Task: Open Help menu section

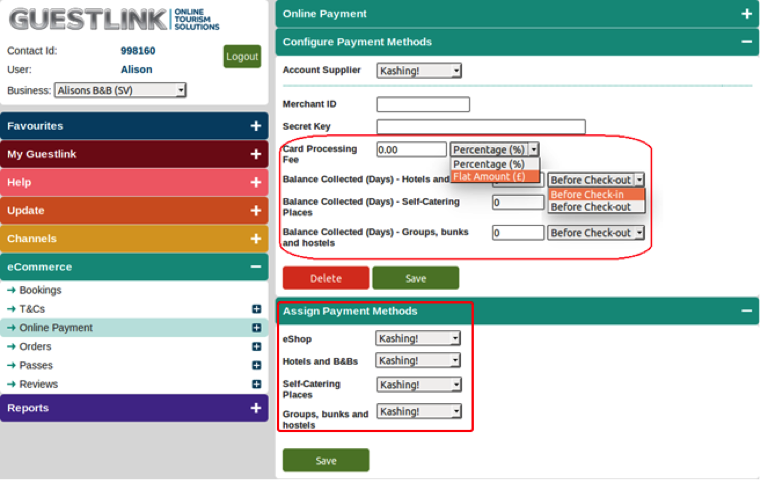Action: (134, 182)
